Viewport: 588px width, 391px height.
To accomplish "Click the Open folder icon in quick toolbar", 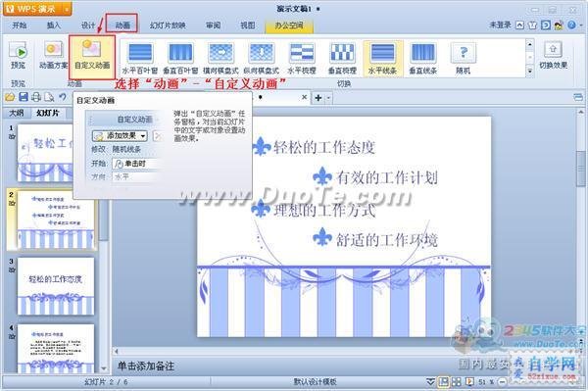I will point(10,97).
